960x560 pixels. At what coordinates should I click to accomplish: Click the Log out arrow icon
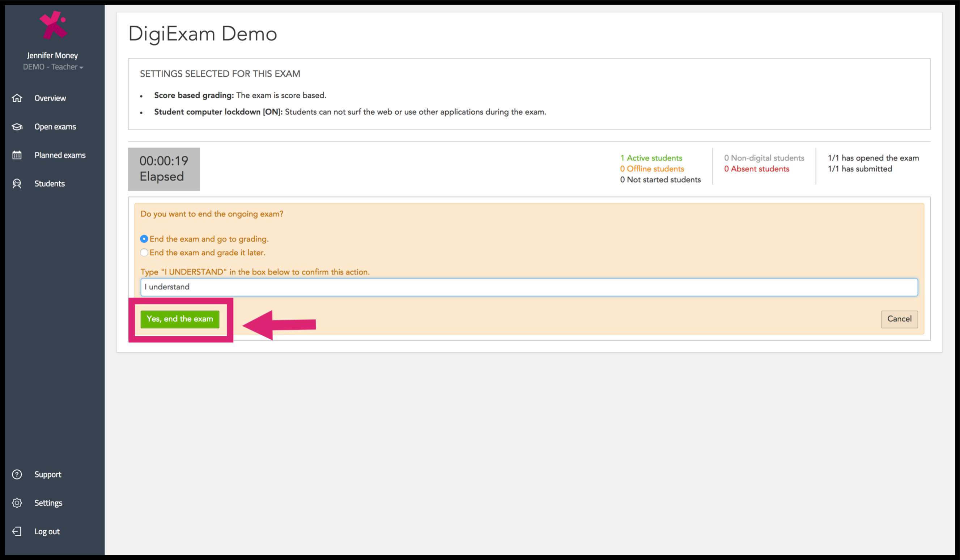click(x=17, y=531)
